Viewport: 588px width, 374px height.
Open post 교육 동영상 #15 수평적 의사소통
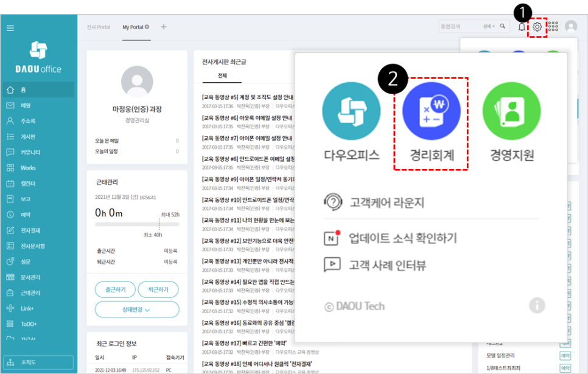[248, 302]
